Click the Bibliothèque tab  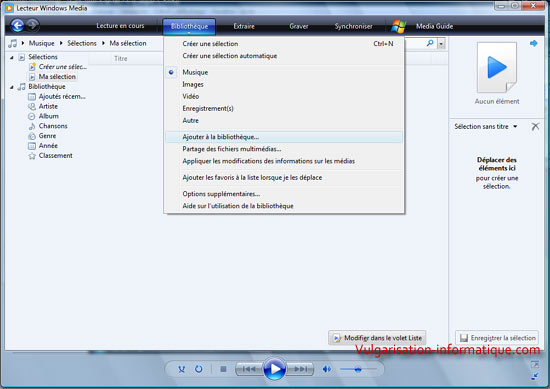(x=189, y=26)
